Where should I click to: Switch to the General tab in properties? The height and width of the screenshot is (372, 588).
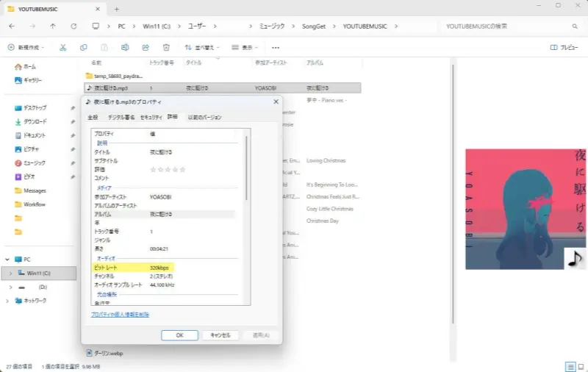(93, 117)
